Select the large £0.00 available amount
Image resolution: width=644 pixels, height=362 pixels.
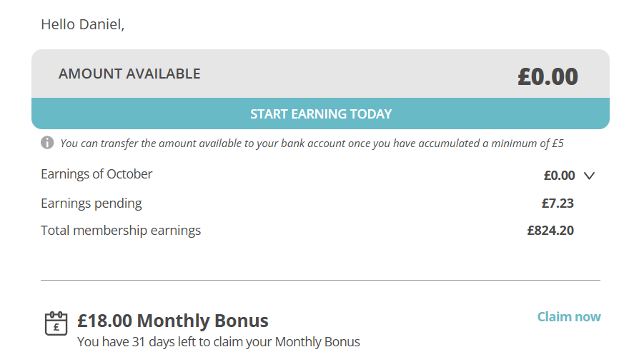tap(548, 76)
